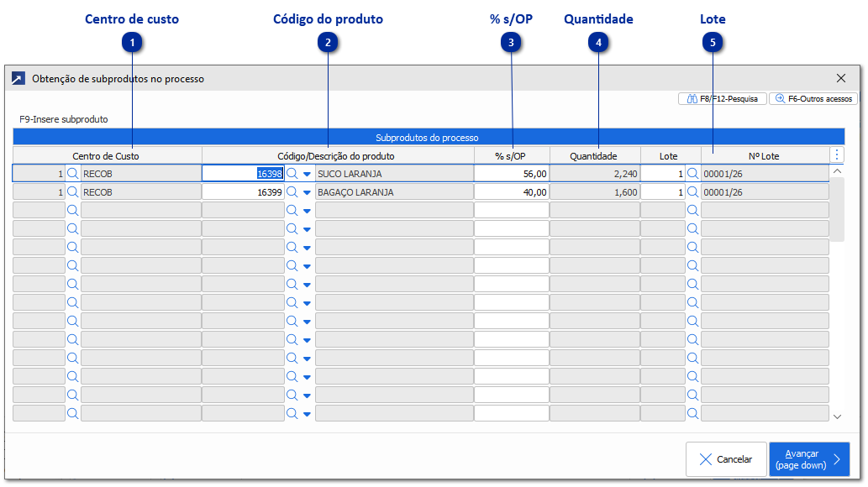Expand product dropdown arrow beside 16399
Image resolution: width=868 pixels, height=487 pixels.
(x=307, y=192)
